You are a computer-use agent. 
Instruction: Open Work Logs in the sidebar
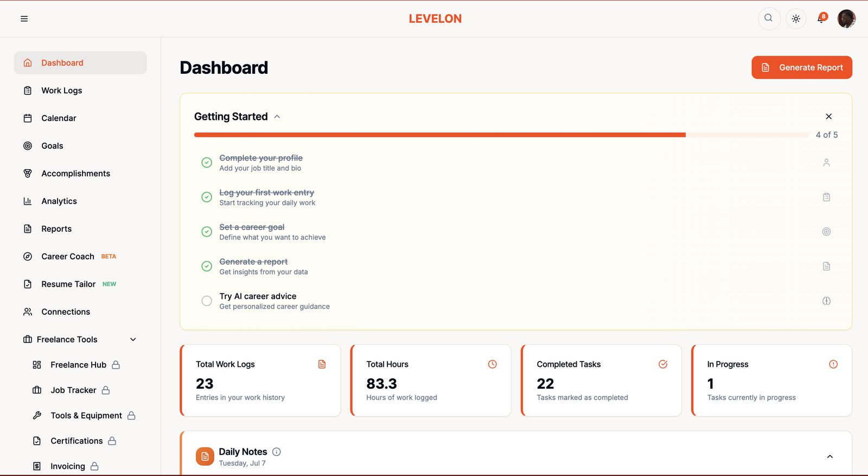pyautogui.click(x=80, y=91)
